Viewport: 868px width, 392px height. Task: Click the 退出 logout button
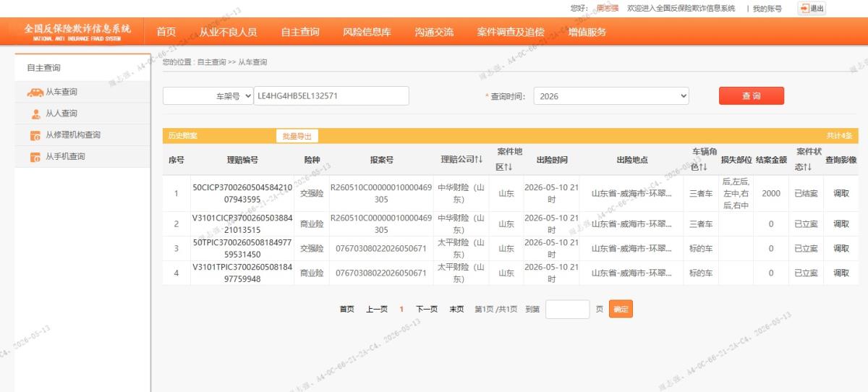812,9
